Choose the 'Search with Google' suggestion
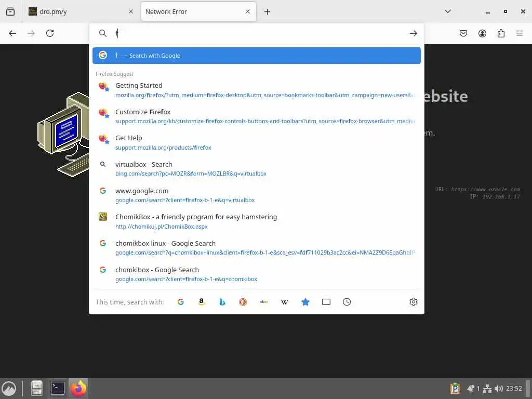The height and width of the screenshot is (399, 532). tap(257, 56)
